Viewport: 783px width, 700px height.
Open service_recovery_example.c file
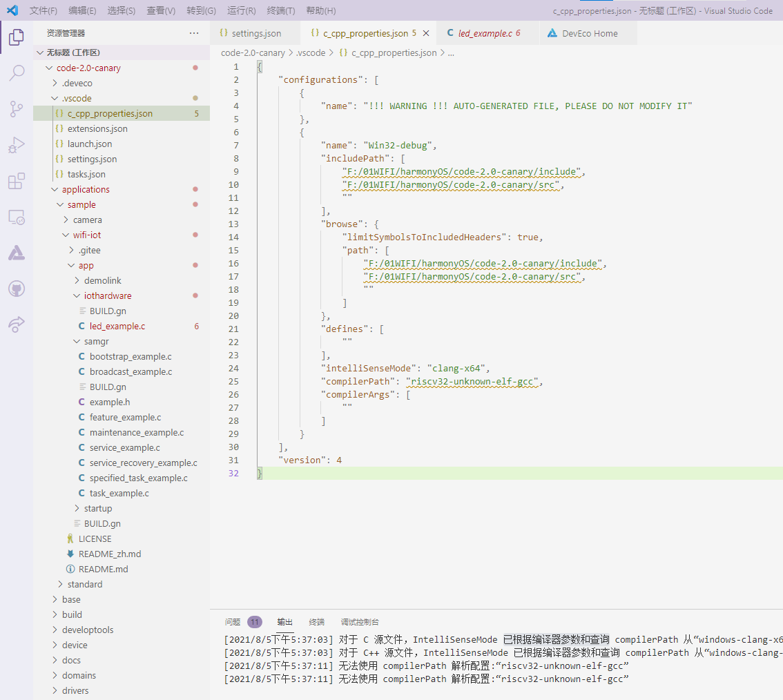[x=122, y=463]
